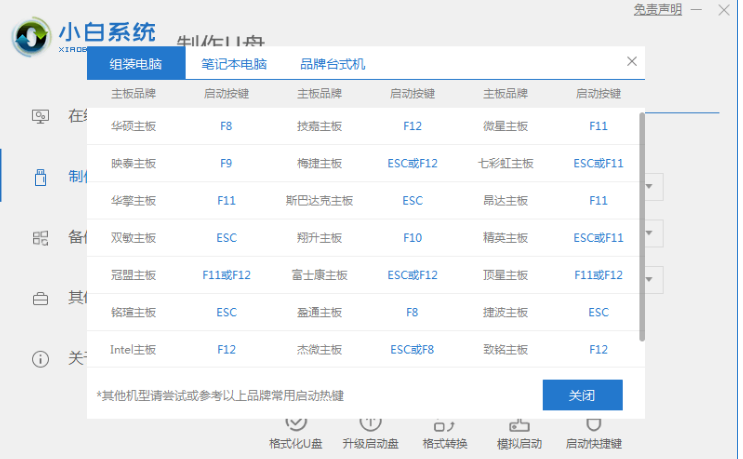
Task: Click the toolbox icon in left sidebar
Action: pos(41,298)
